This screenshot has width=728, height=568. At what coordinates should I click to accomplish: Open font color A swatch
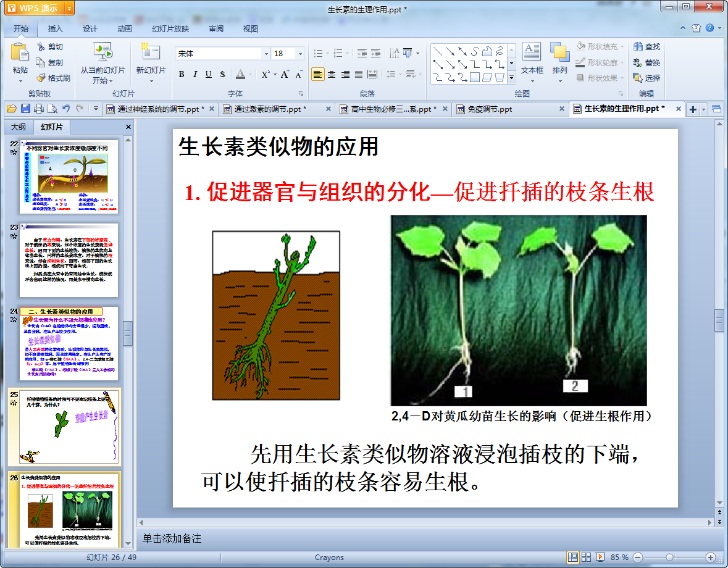tap(240, 74)
